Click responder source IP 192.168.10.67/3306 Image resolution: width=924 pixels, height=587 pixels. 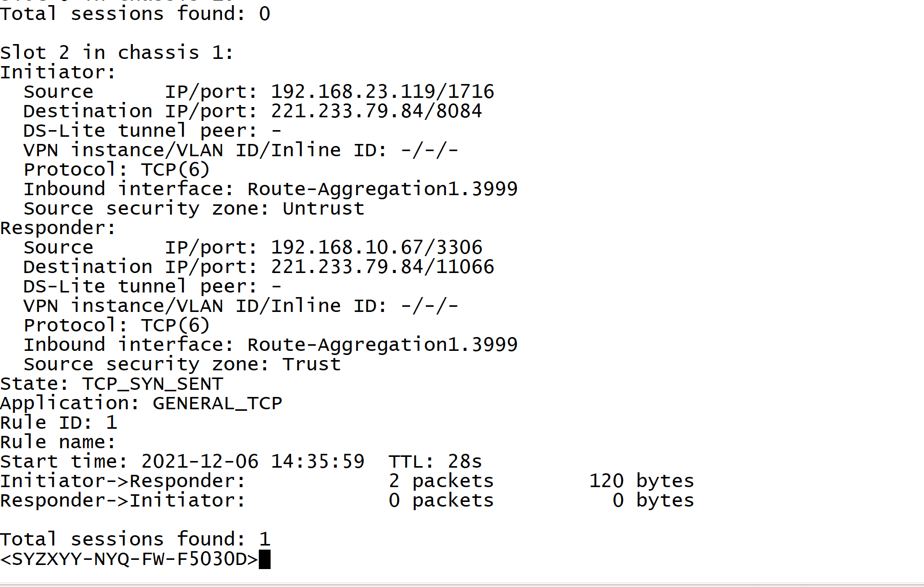tap(376, 247)
